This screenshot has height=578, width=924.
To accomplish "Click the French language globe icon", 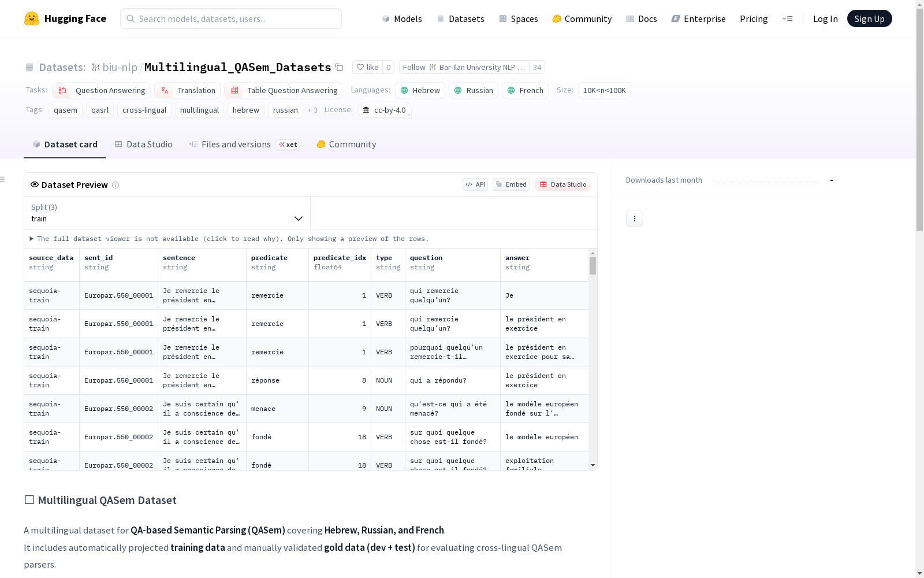I will pos(511,90).
